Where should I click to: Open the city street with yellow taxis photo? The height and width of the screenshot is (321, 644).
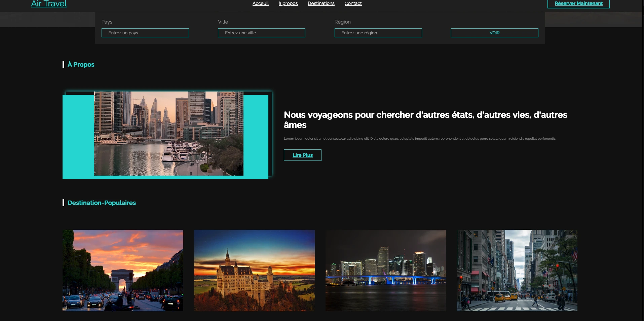point(517,270)
